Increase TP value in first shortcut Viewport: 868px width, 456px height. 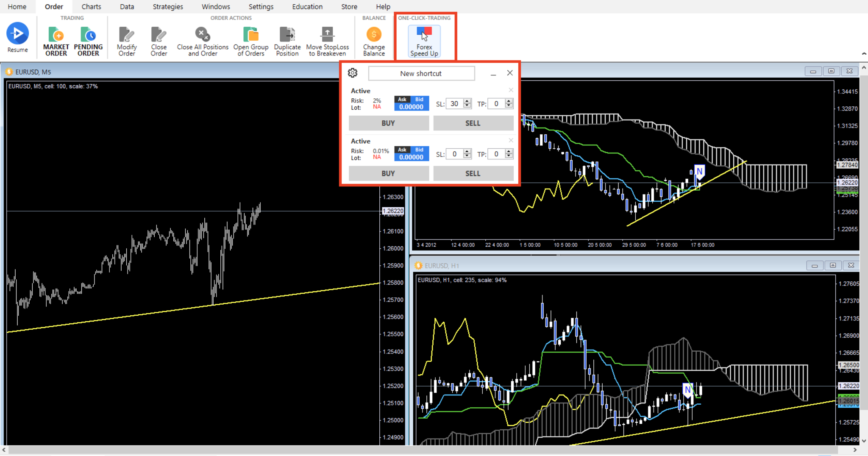tap(508, 101)
